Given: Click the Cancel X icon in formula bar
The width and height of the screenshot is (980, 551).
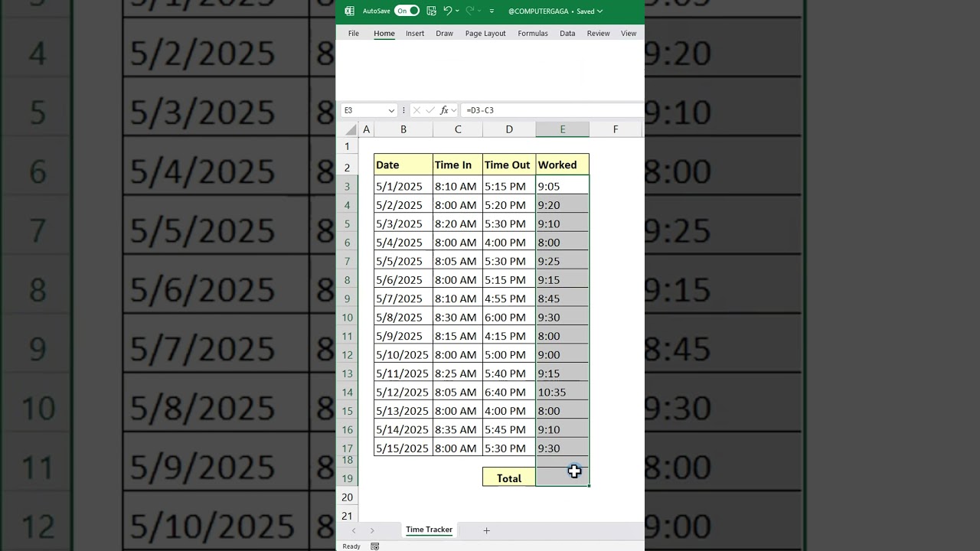Looking at the screenshot, I should click(416, 110).
